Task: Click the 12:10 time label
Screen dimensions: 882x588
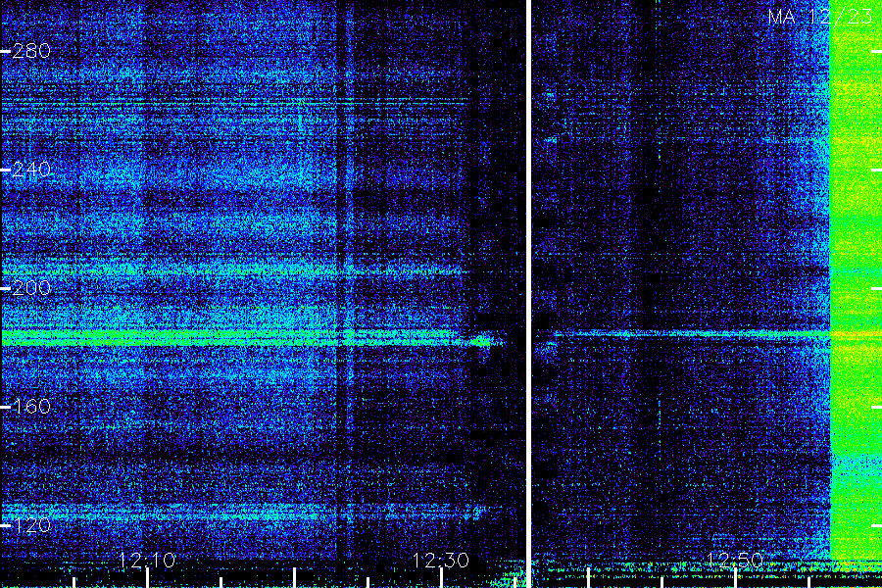Action: click(x=147, y=560)
